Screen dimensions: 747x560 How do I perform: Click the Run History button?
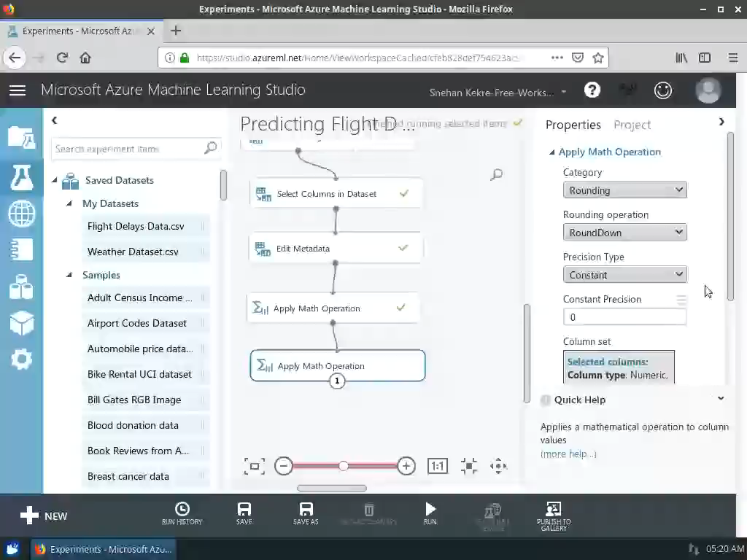(x=182, y=514)
